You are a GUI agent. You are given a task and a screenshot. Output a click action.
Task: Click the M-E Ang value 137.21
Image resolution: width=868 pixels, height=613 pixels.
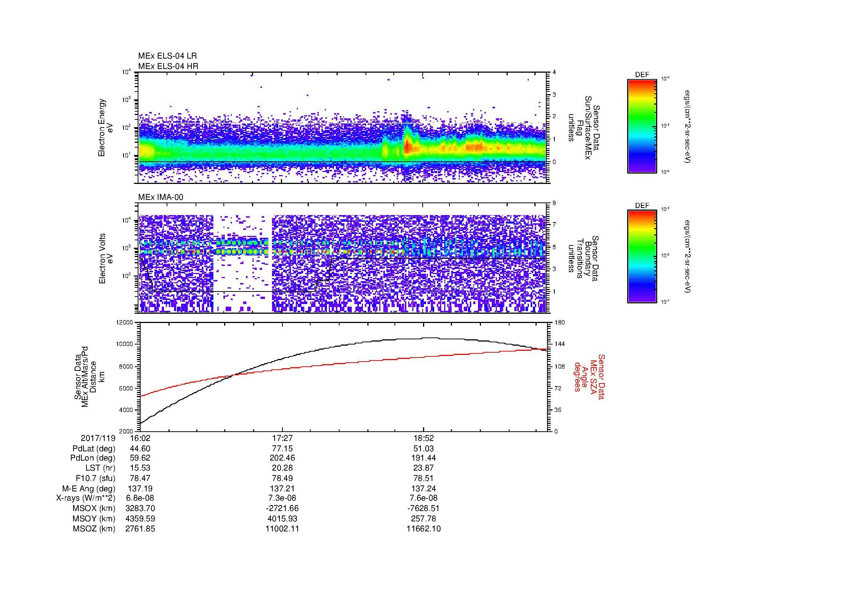point(282,488)
